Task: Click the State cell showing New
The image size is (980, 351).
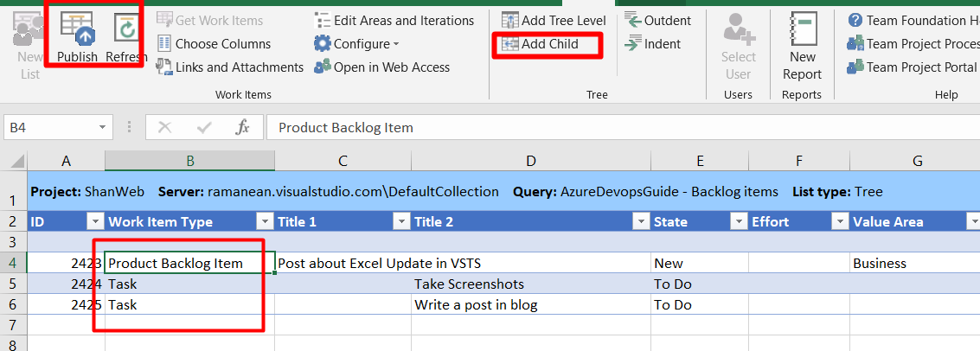Action: (700, 263)
